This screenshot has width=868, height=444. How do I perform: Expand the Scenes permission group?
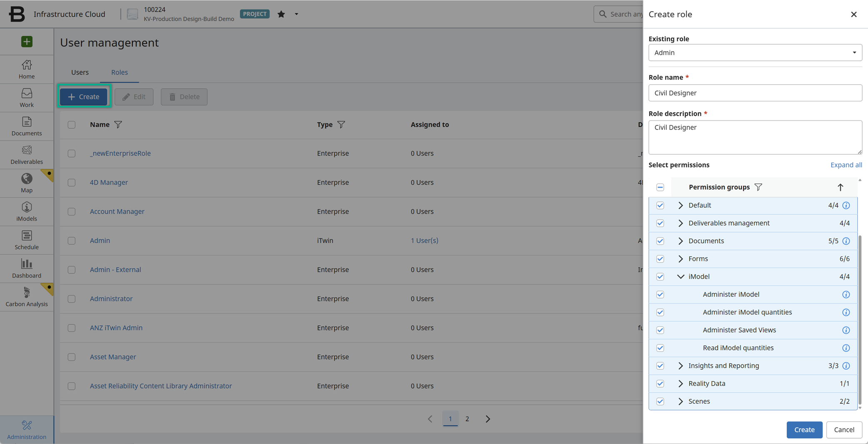681,401
